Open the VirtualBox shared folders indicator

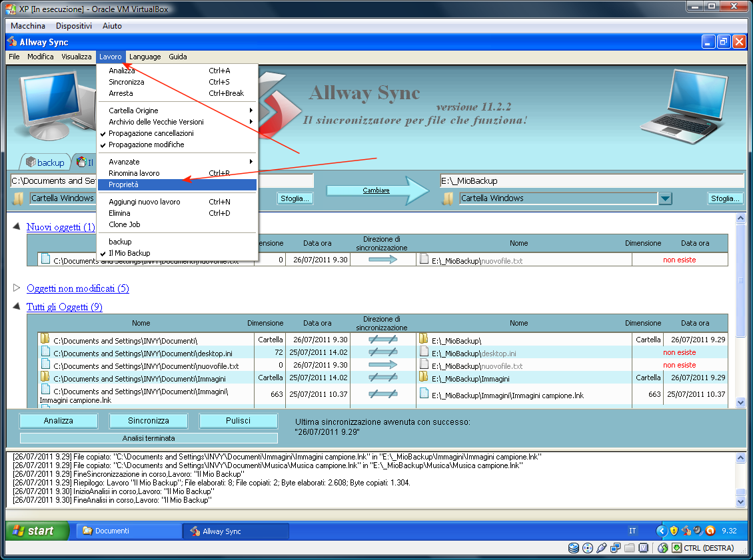629,548
